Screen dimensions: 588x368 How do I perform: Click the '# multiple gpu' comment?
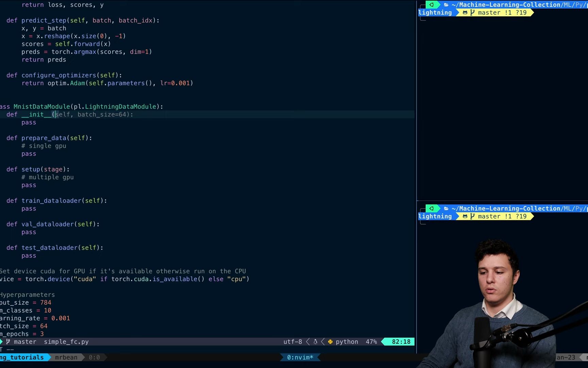tap(48, 177)
